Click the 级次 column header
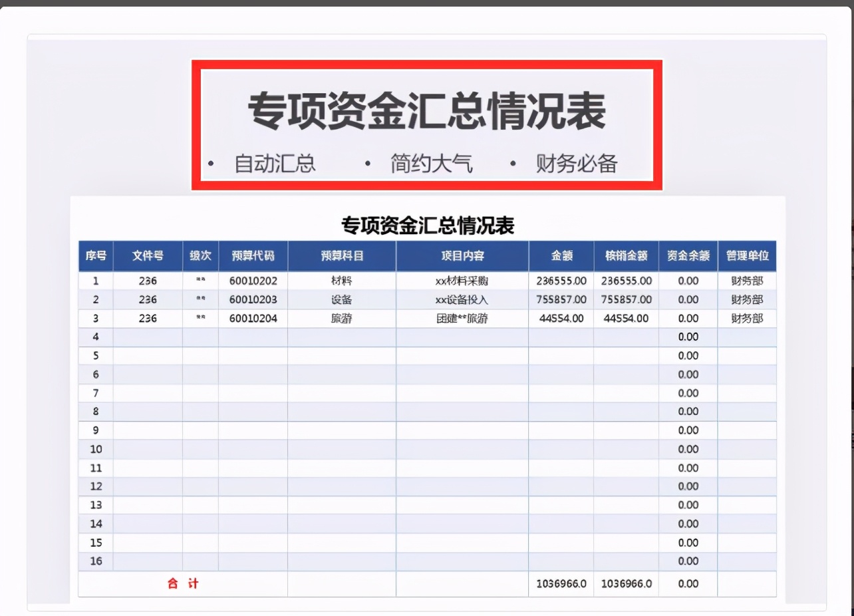The width and height of the screenshot is (854, 616). click(200, 255)
